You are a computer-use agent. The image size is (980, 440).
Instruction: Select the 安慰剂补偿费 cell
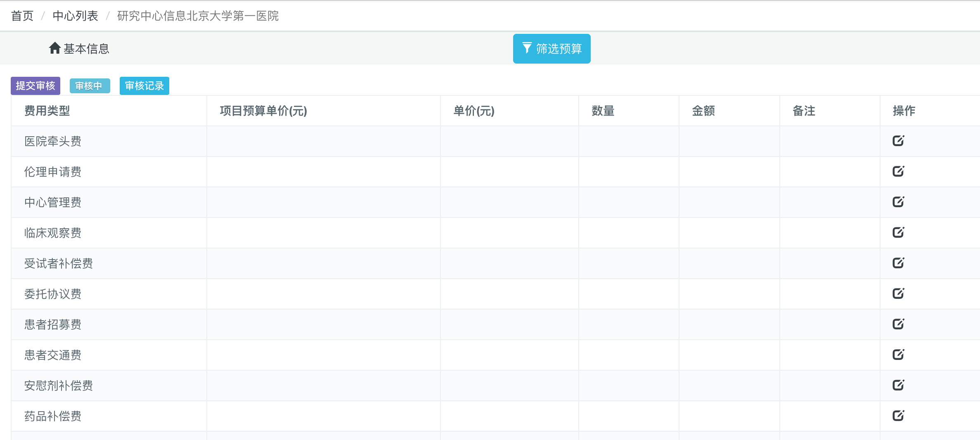pos(109,386)
